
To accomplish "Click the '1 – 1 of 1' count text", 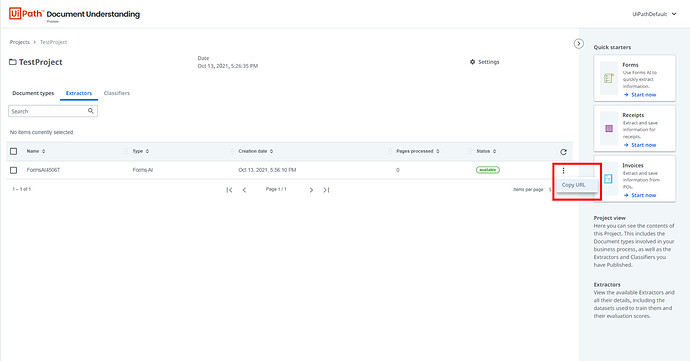I will click(22, 189).
